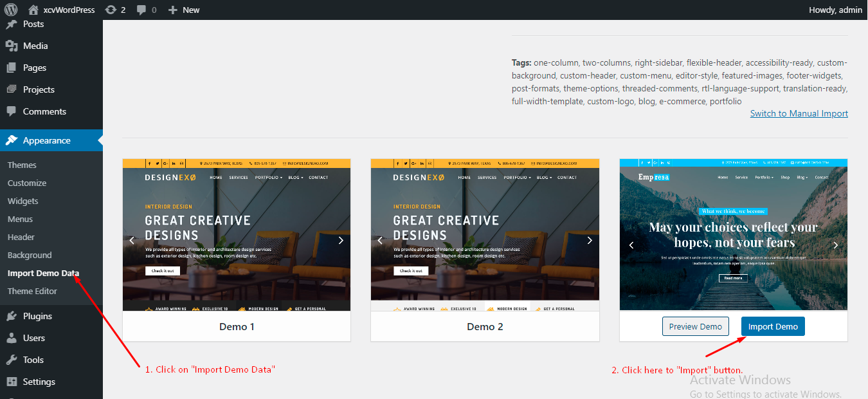Image resolution: width=868 pixels, height=399 pixels.
Task: Open the "Switch to Manual Import" link
Action: tap(799, 113)
